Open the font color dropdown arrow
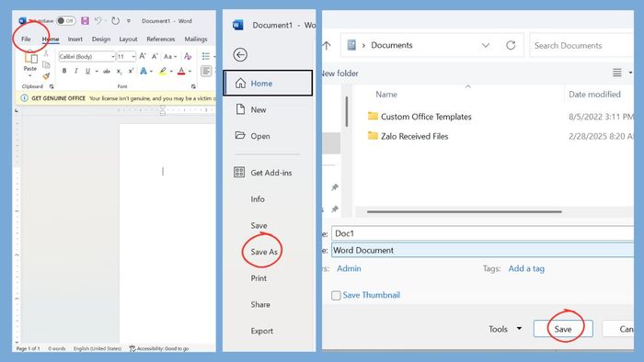 pyautogui.click(x=190, y=72)
